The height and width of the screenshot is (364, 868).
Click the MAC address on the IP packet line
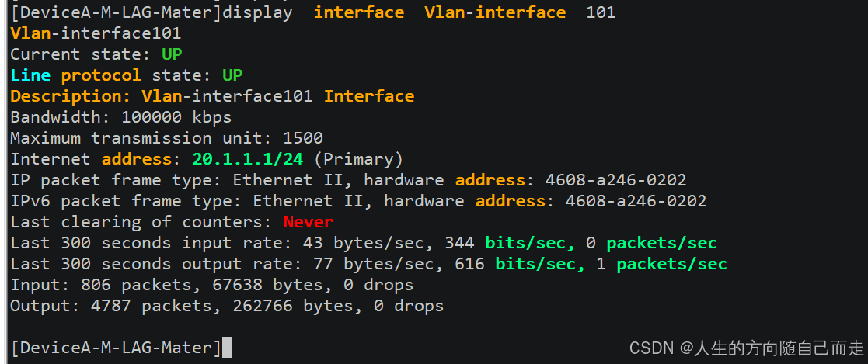coord(616,180)
